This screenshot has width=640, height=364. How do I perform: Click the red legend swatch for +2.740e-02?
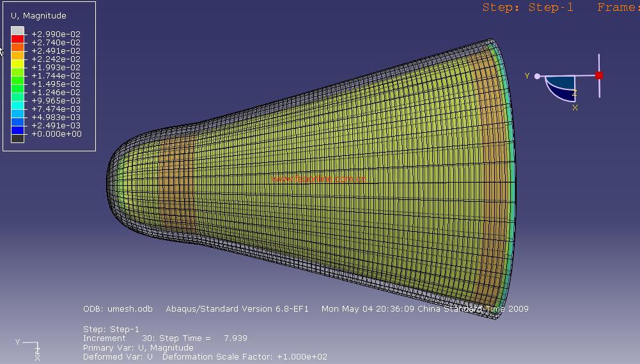[18, 38]
